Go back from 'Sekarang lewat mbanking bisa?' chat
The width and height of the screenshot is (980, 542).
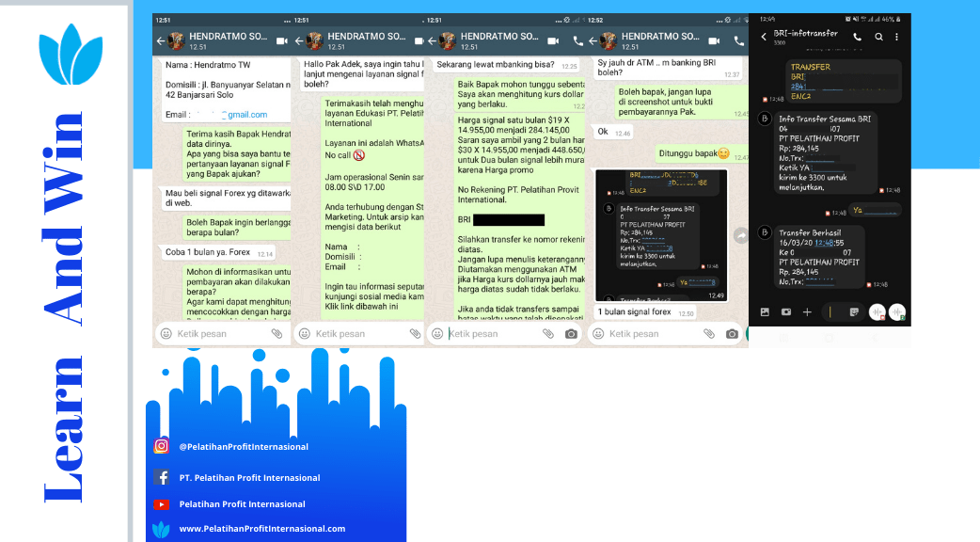[432, 41]
